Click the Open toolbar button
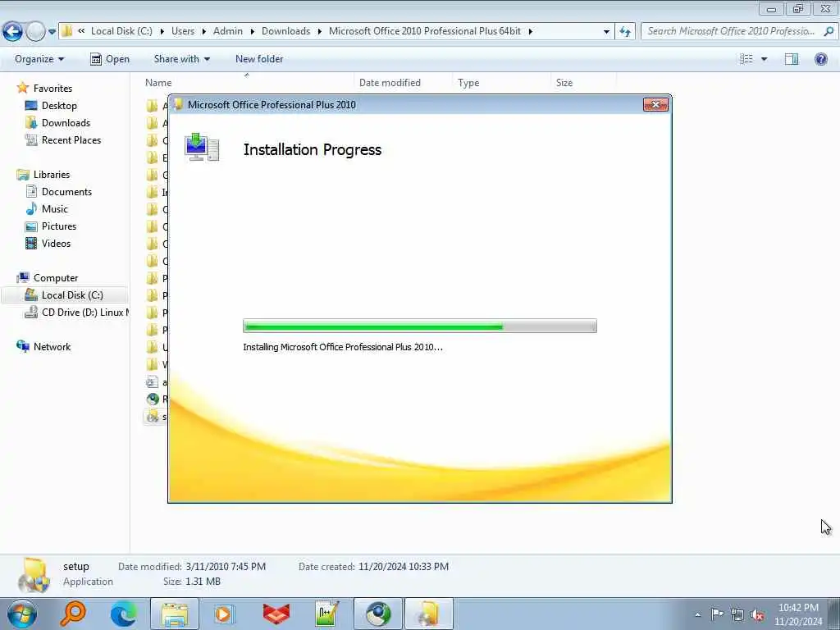The height and width of the screenshot is (630, 840). 110,59
